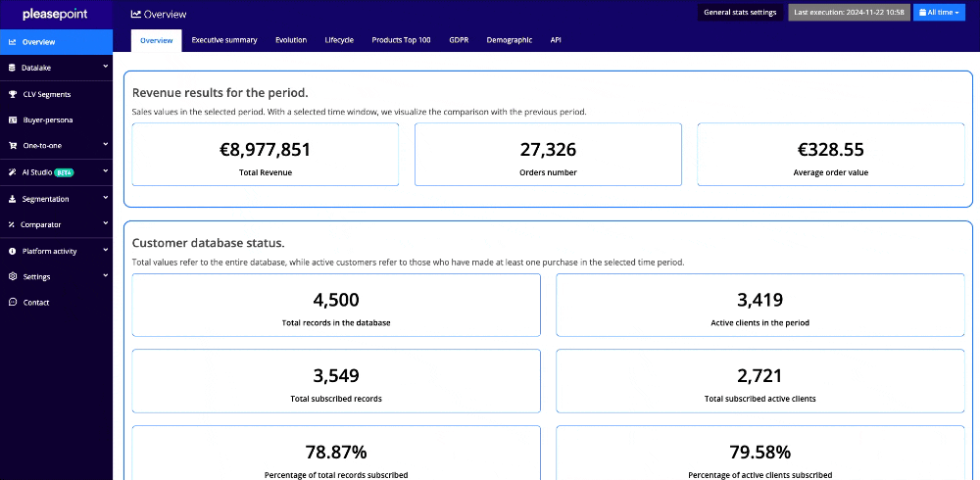Screen dimensions: 980x480
Task: Click the Settings gear icon in sidebar
Action: (x=12, y=276)
